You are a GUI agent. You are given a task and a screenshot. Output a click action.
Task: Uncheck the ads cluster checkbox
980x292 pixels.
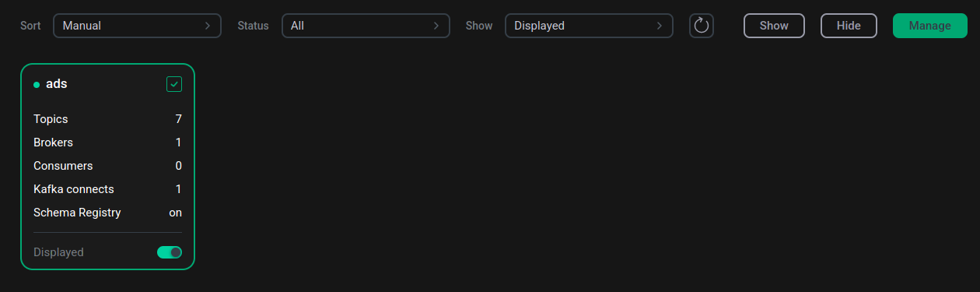174,84
